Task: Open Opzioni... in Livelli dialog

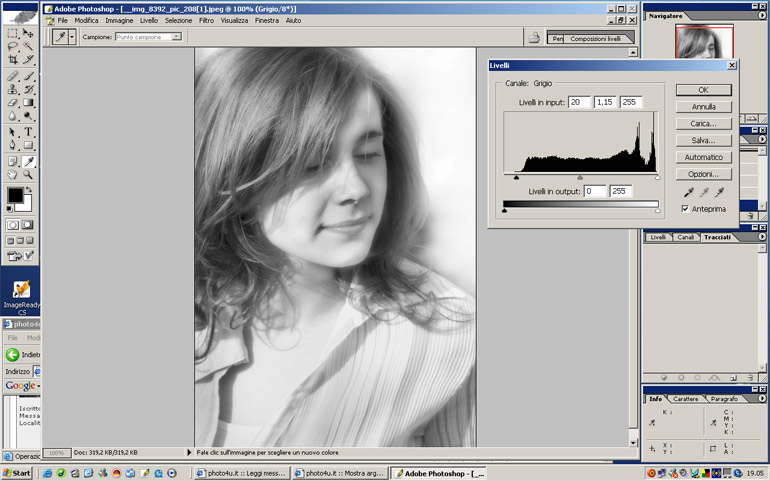Action: pyautogui.click(x=704, y=174)
